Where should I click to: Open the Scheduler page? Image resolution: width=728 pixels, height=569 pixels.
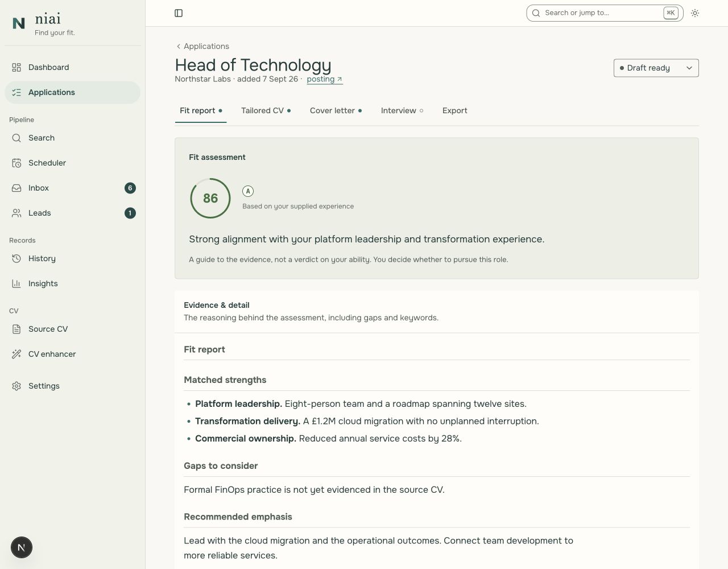[x=73, y=163]
